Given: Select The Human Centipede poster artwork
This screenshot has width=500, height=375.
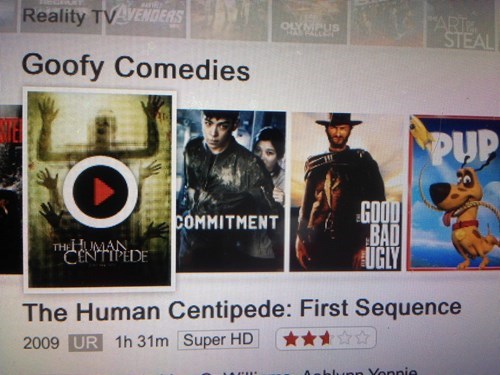Looking at the screenshot, I should point(100,190).
